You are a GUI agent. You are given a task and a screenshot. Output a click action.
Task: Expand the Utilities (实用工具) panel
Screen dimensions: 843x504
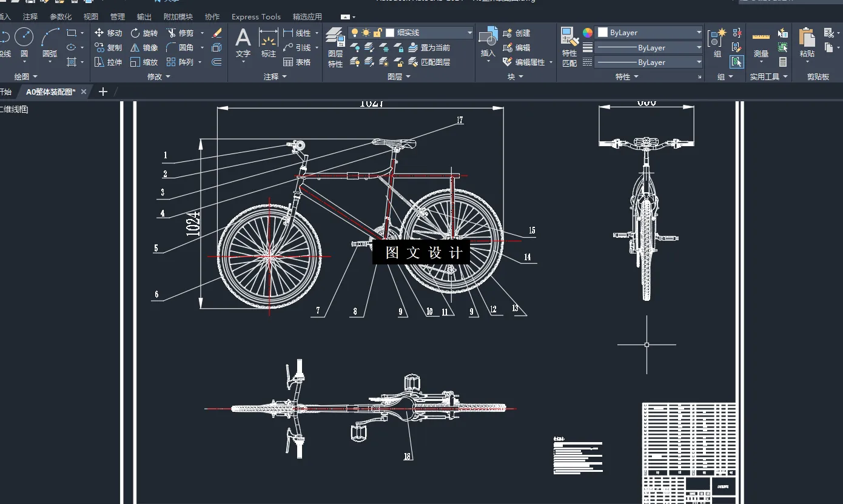click(769, 76)
